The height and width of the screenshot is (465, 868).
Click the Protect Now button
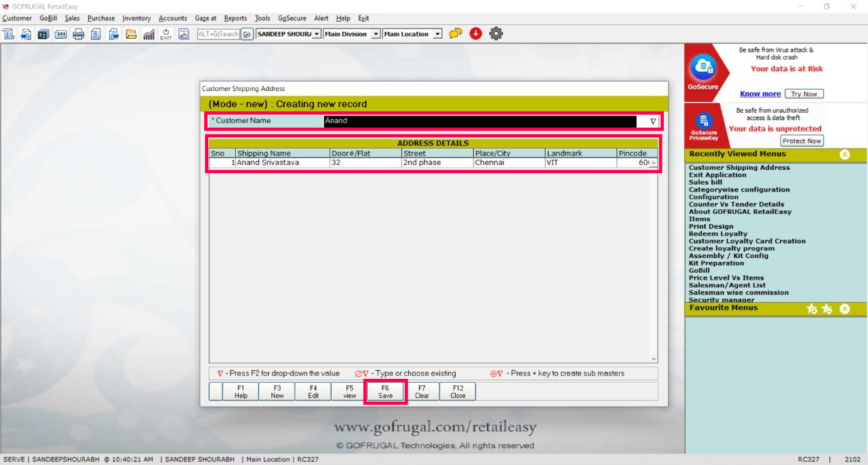[x=802, y=141]
